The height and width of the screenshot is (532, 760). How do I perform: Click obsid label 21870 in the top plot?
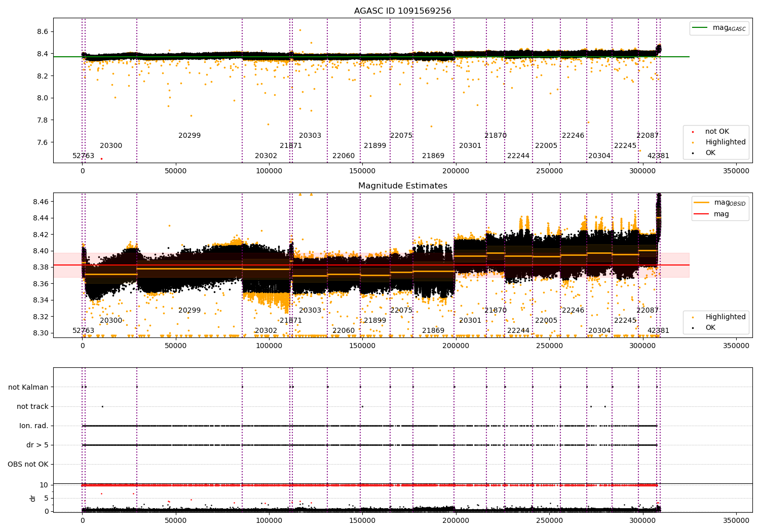pos(496,136)
